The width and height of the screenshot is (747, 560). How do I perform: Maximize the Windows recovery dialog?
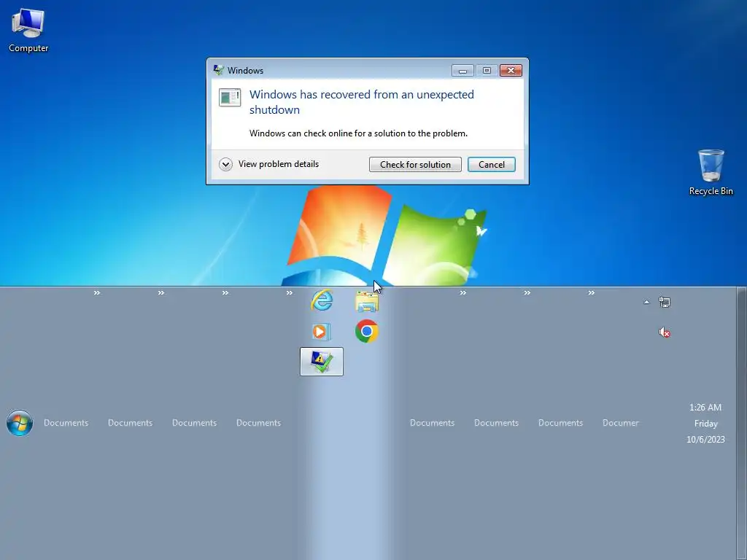[x=487, y=71]
